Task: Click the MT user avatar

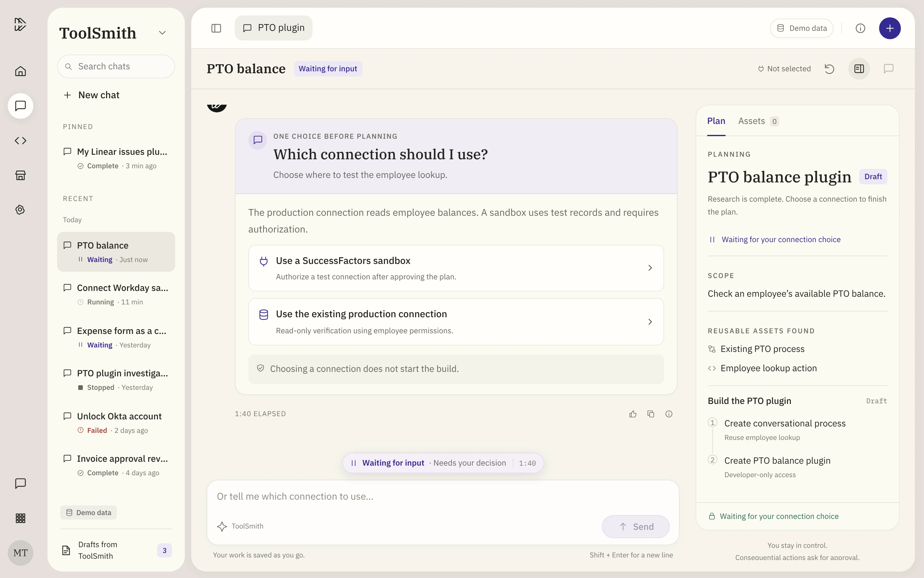Action: point(20,553)
